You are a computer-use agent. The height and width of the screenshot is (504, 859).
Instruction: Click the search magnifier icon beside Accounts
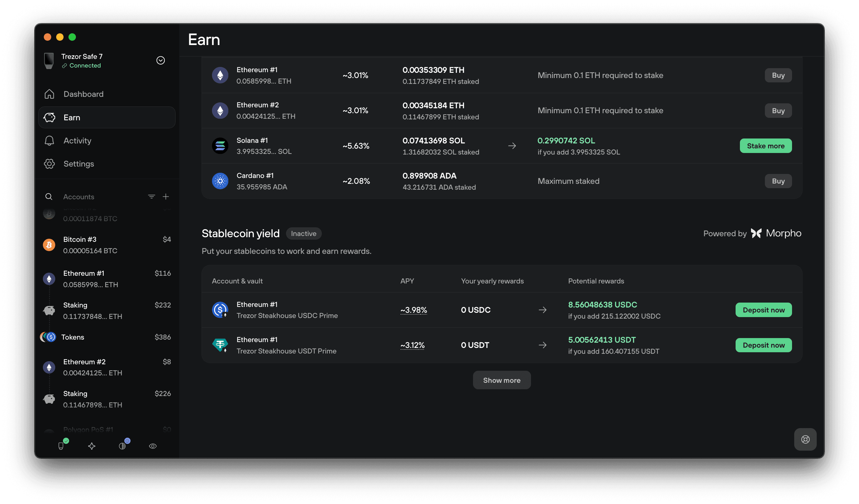[49, 196]
